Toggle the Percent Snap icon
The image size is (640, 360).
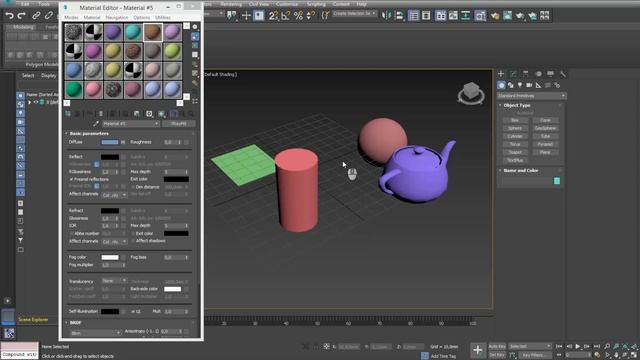[298, 16]
